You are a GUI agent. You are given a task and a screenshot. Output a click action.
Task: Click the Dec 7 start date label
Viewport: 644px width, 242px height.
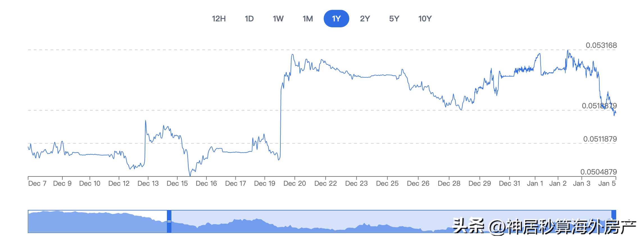(x=37, y=183)
